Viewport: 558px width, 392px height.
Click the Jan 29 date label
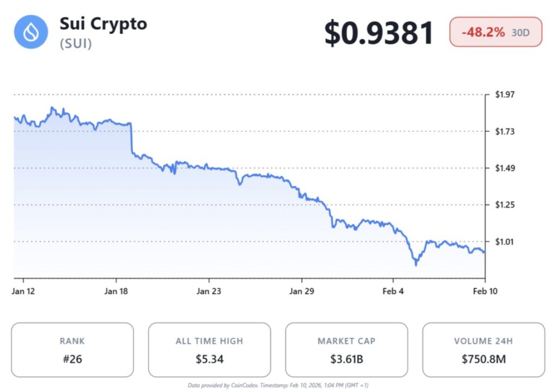302,291
